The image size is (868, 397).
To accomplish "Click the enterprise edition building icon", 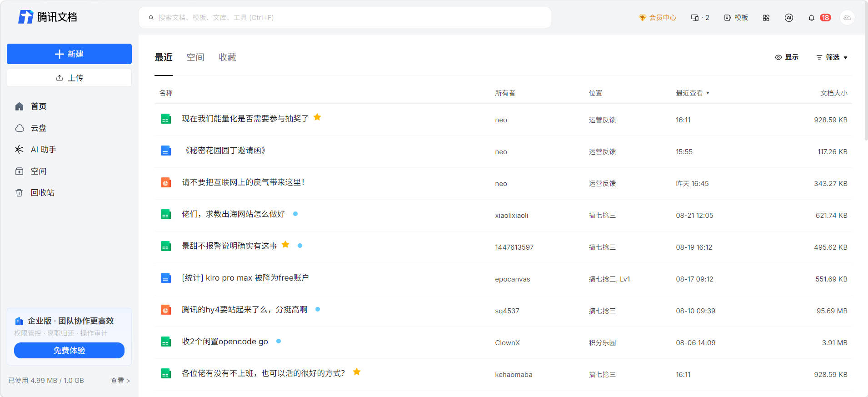I will [x=19, y=321].
